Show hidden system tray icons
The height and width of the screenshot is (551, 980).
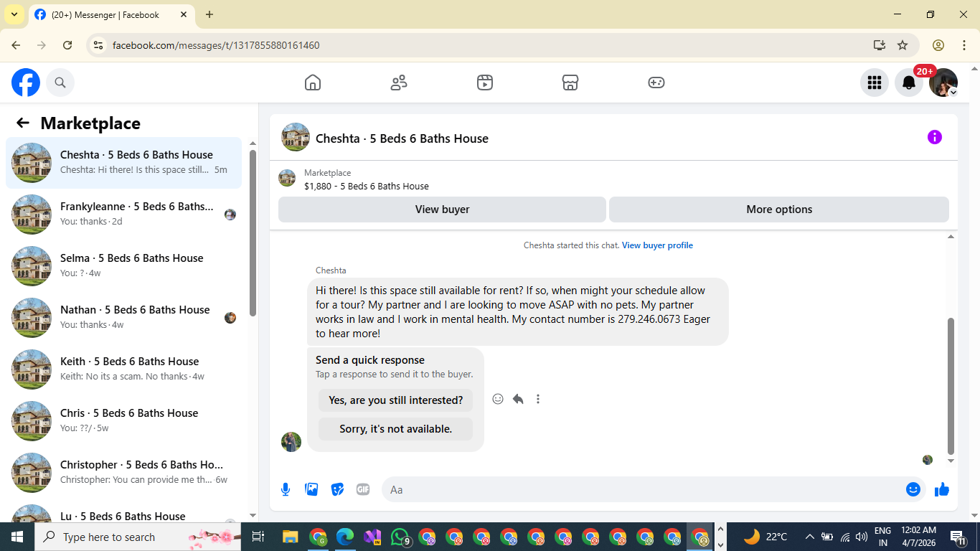tap(809, 537)
